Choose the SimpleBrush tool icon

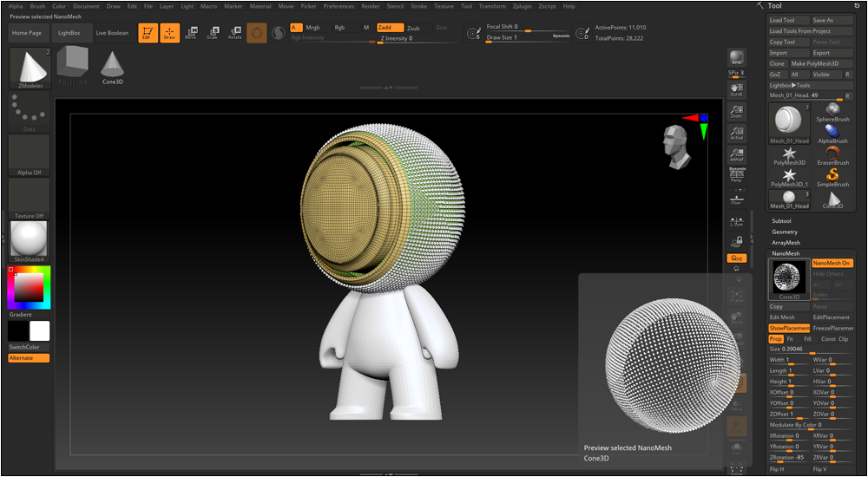coord(832,179)
